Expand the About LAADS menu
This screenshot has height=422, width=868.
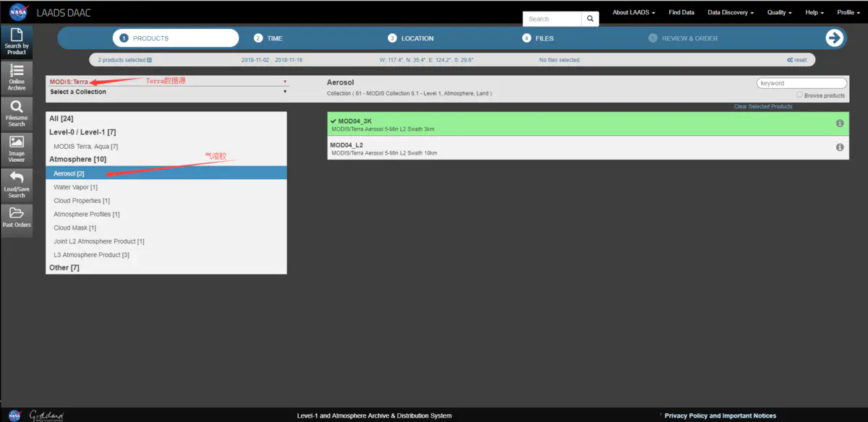[x=634, y=12]
